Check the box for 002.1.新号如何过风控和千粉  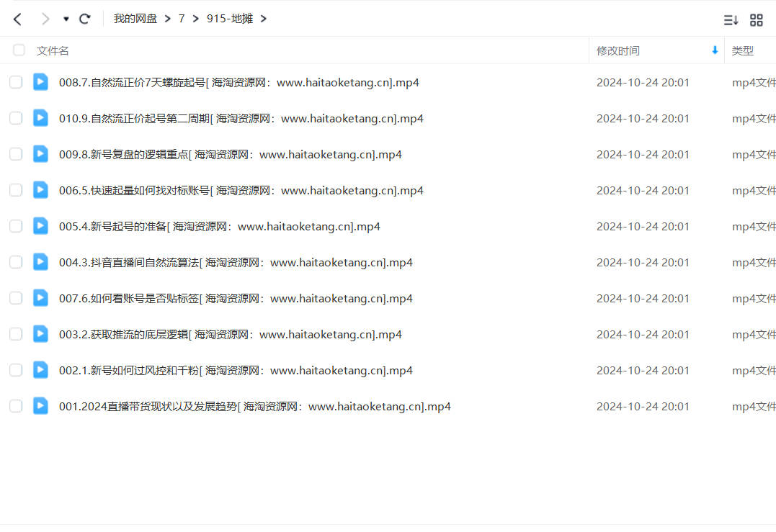pos(16,370)
